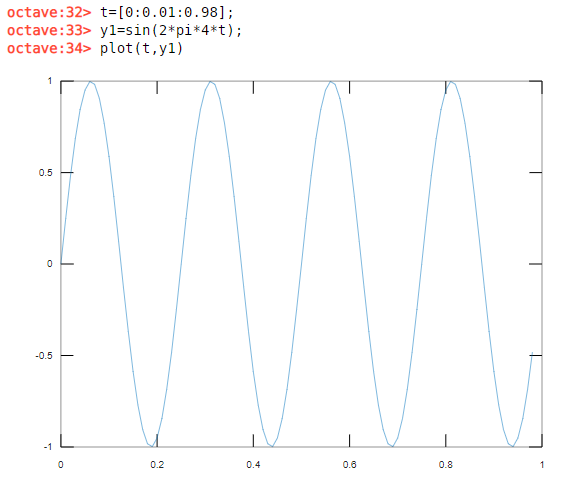The width and height of the screenshot is (575, 480).
Task: Click the last trough of the sine curve
Action: [512, 446]
